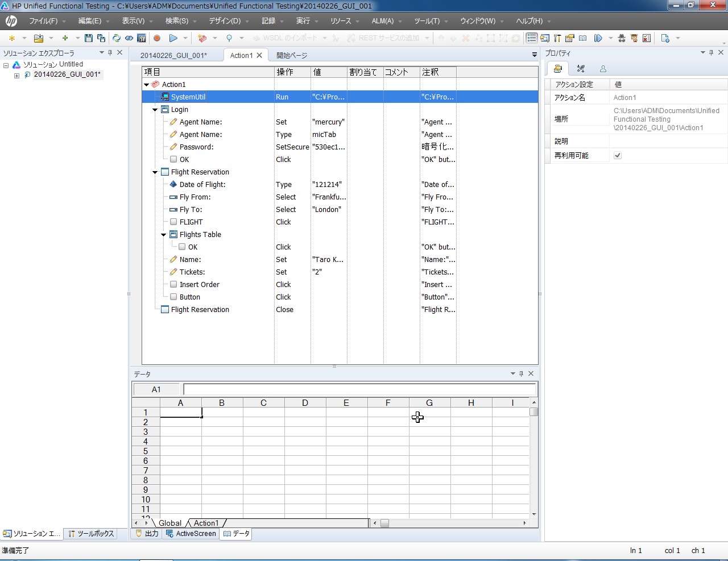Switch to ツールボックス panel tab

[x=91, y=534]
